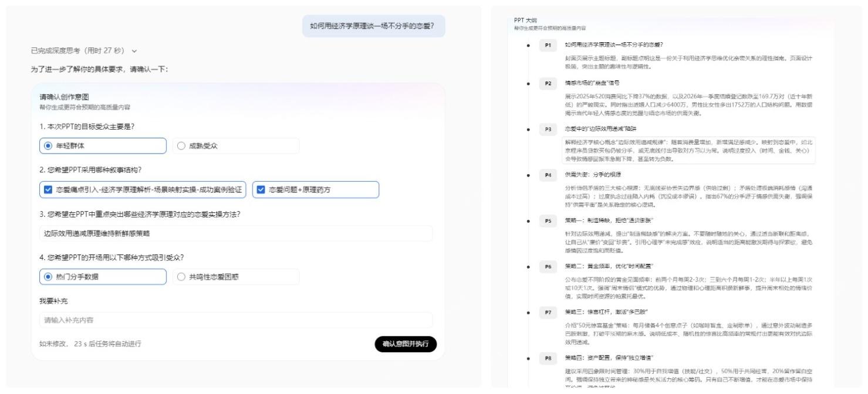Select the 成熟受众 radio option
The width and height of the screenshot is (868, 394).
click(x=236, y=146)
